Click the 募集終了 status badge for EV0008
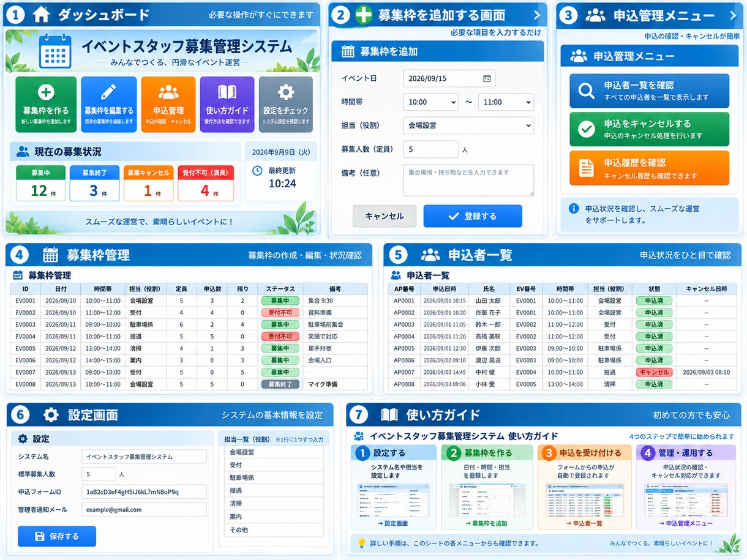This screenshot has width=747, height=560. click(280, 384)
